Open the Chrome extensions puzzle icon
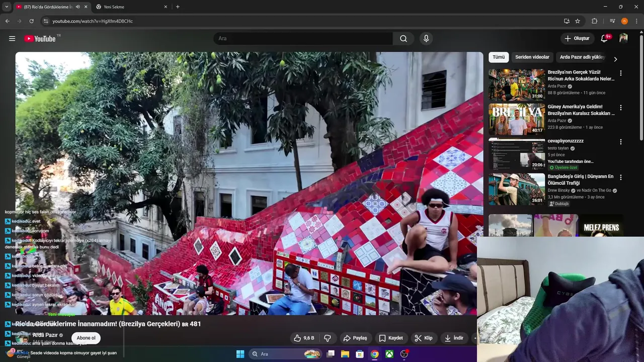This screenshot has width=644, height=362. [595, 21]
